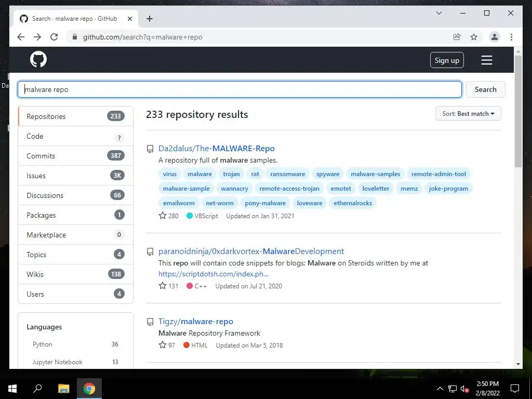This screenshot has width=532, height=399.
Task: Launch File Explorer from the taskbar
Action: pyautogui.click(x=63, y=389)
